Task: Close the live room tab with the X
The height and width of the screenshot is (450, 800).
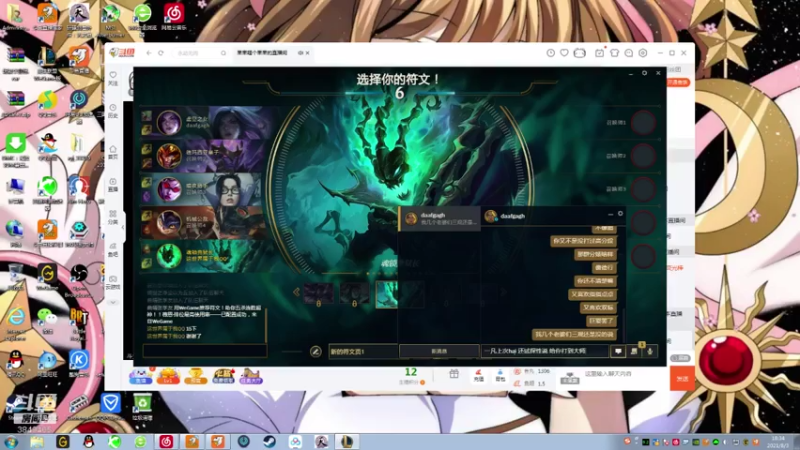Action: click(x=308, y=53)
